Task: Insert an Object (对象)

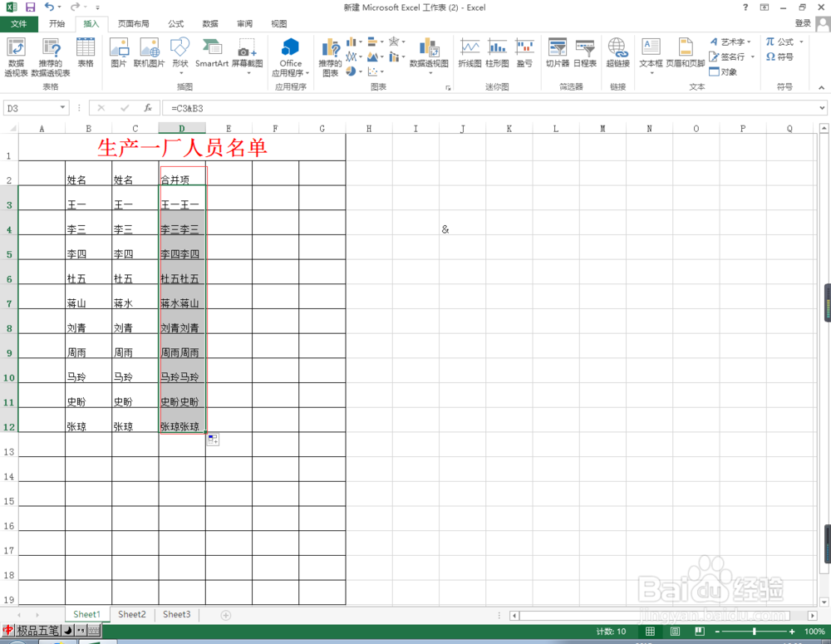Action: 724,71
